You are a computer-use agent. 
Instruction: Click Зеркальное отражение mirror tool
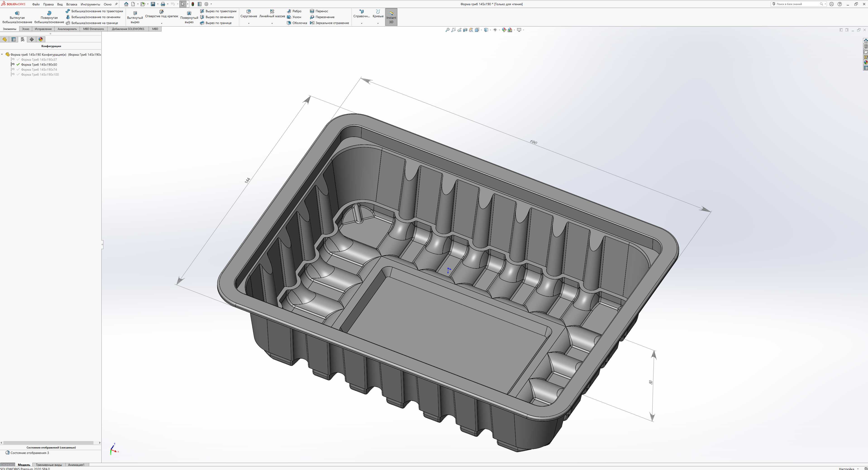pos(329,23)
